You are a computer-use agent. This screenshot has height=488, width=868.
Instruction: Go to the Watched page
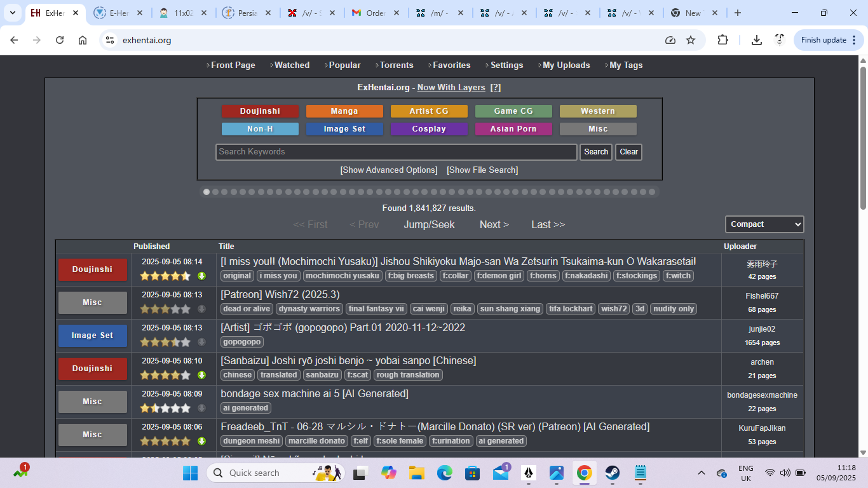coord(292,65)
